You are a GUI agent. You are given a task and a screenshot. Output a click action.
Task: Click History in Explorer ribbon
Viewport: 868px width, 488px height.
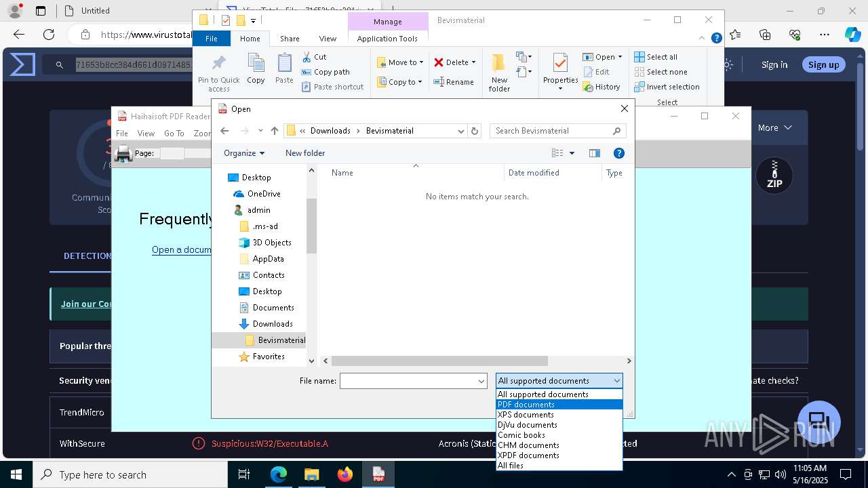pos(601,87)
